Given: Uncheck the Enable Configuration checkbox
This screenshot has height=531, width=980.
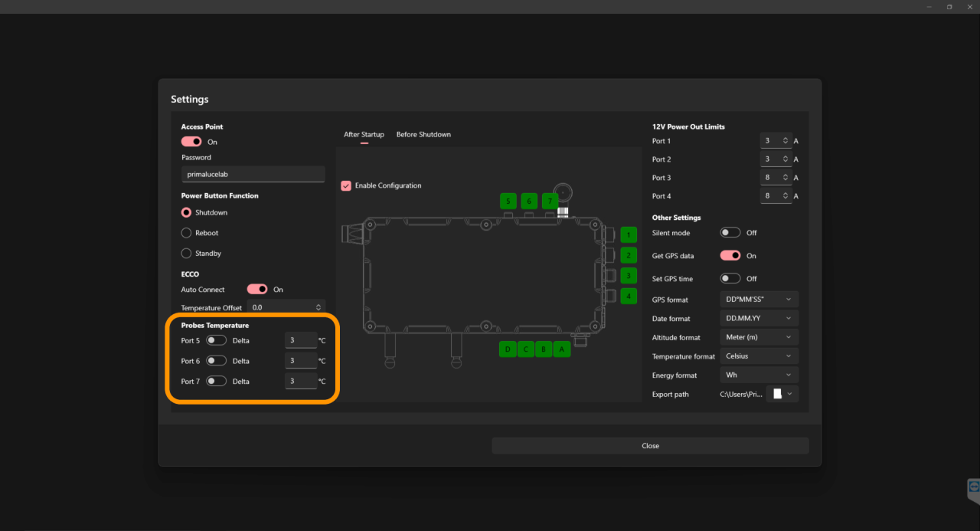Looking at the screenshot, I should pyautogui.click(x=346, y=185).
